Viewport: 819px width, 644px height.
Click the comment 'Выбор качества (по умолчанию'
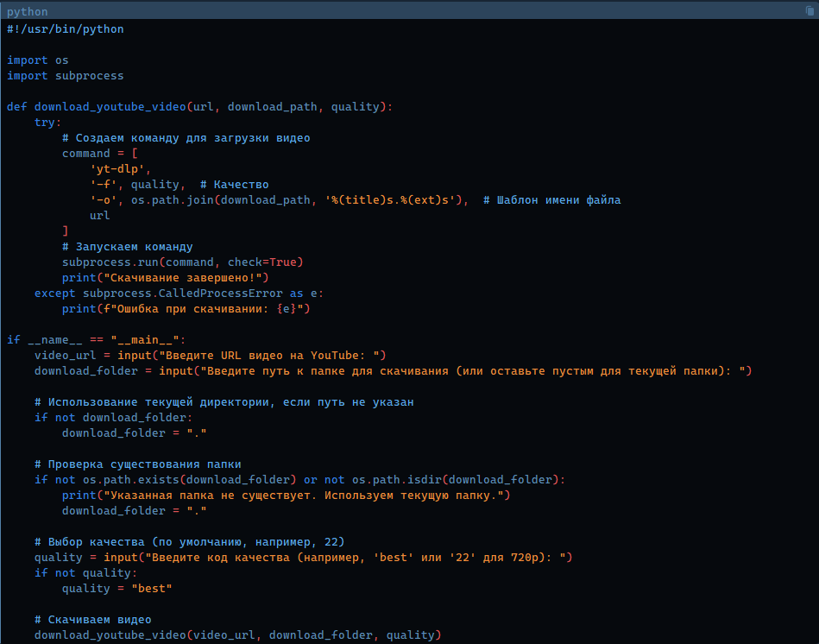coord(190,542)
